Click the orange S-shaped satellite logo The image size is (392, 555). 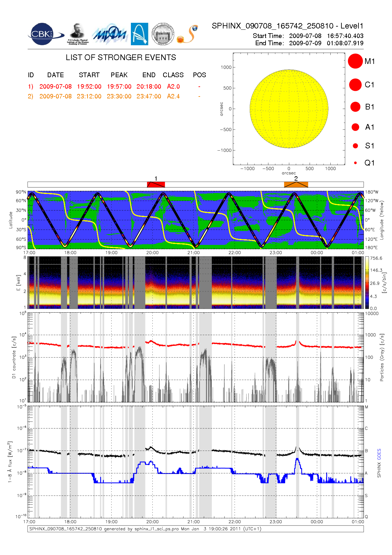[187, 34]
